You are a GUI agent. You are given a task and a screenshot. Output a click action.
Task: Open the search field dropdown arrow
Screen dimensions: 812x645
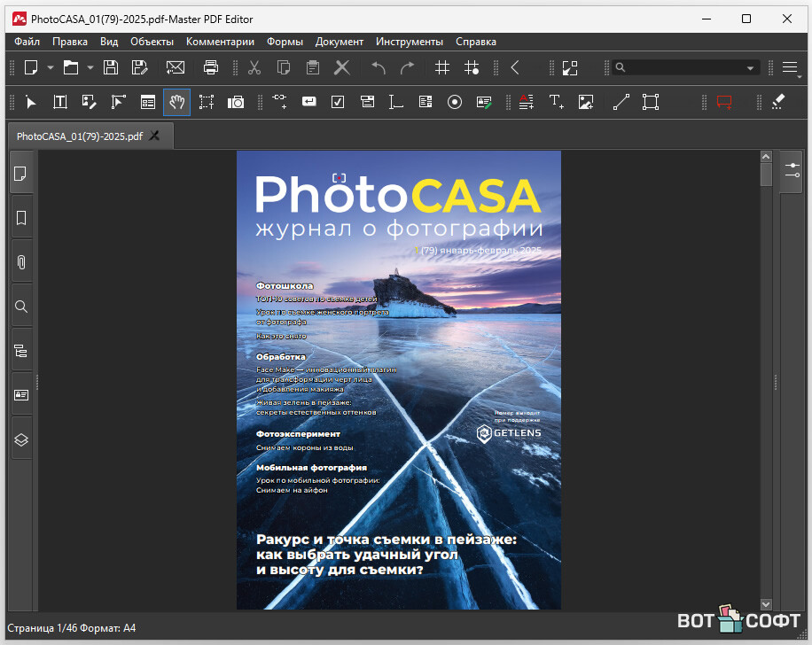click(750, 68)
